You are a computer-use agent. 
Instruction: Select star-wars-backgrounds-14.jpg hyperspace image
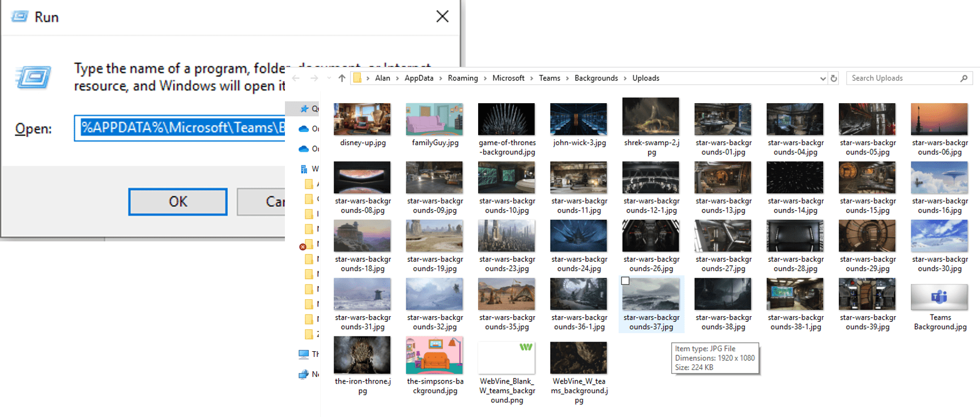coord(795,177)
